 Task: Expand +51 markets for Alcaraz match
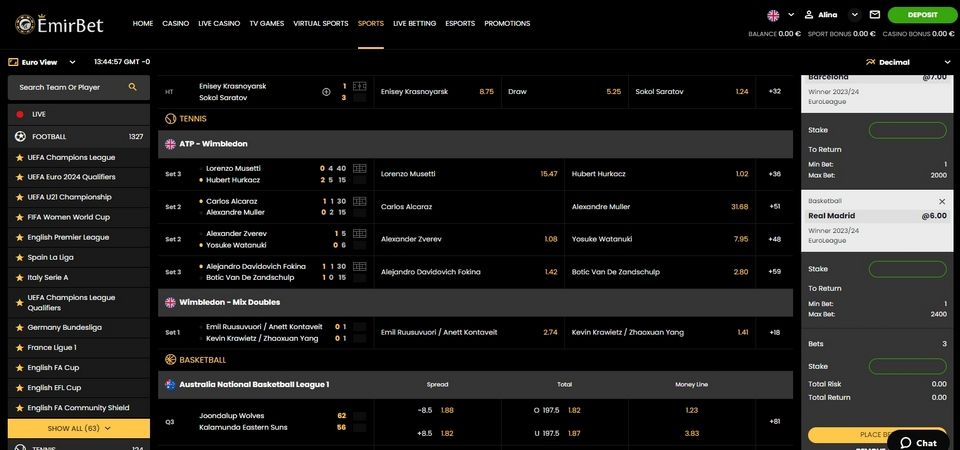coord(774,206)
